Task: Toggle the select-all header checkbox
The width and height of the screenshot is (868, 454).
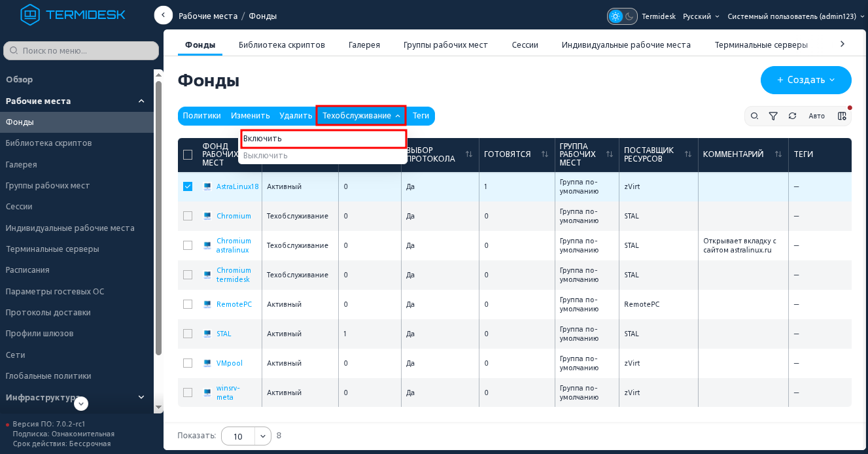Action: click(x=188, y=154)
